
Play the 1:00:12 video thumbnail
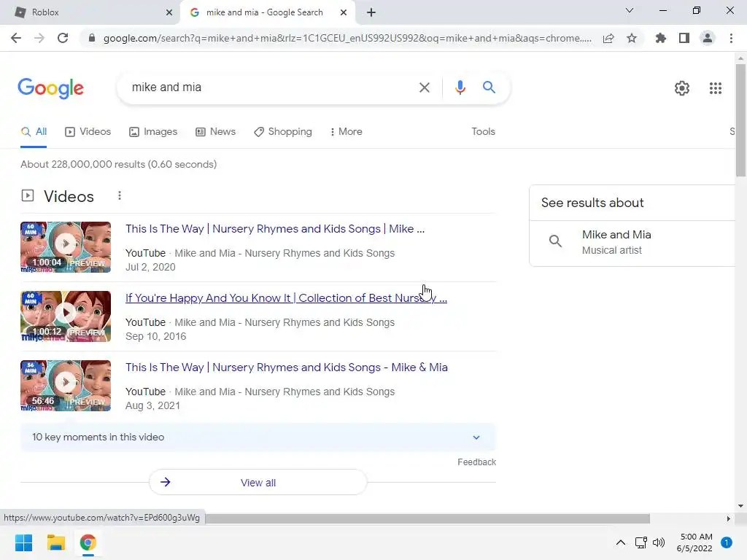coord(66,316)
